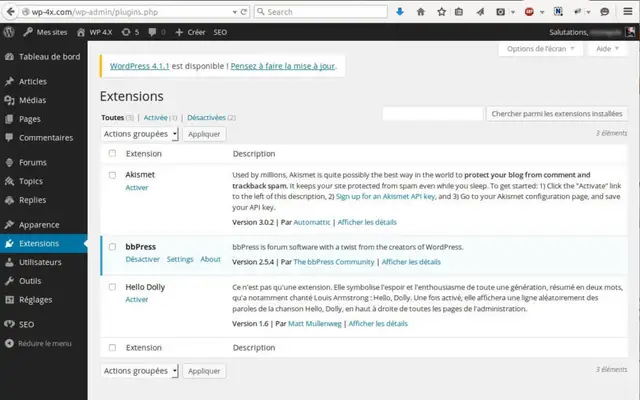This screenshot has height=400, width=640.
Task: Click the bottom Appliquer button
Action: tap(204, 371)
